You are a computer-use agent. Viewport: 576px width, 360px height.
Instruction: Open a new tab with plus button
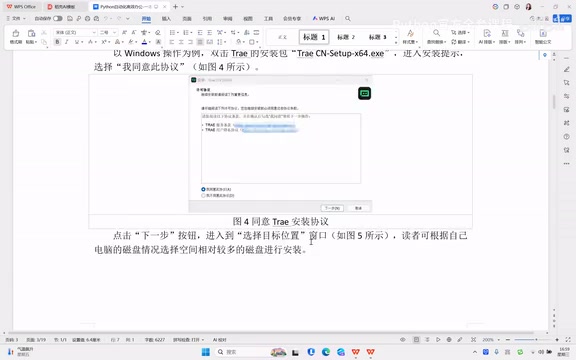click(x=175, y=7)
